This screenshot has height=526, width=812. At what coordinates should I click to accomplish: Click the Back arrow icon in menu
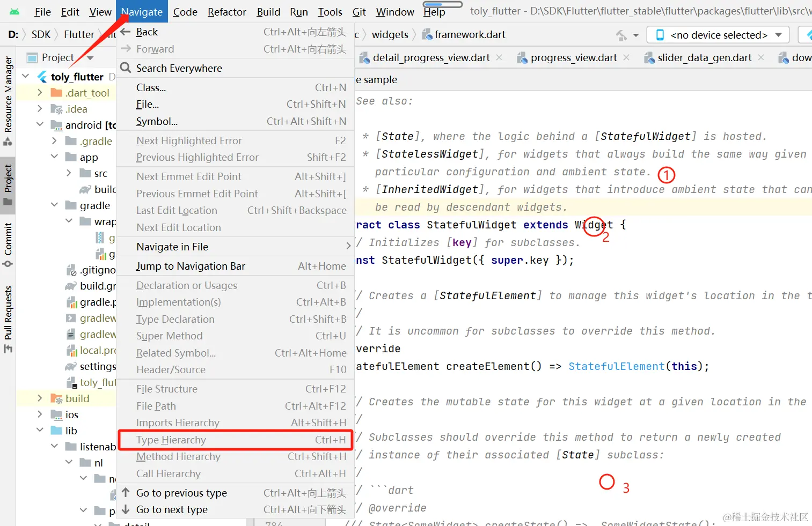point(126,32)
